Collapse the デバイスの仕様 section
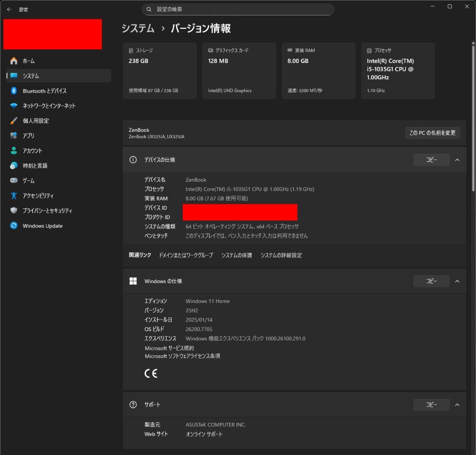Viewport: 476px width, 455px height. [457, 160]
